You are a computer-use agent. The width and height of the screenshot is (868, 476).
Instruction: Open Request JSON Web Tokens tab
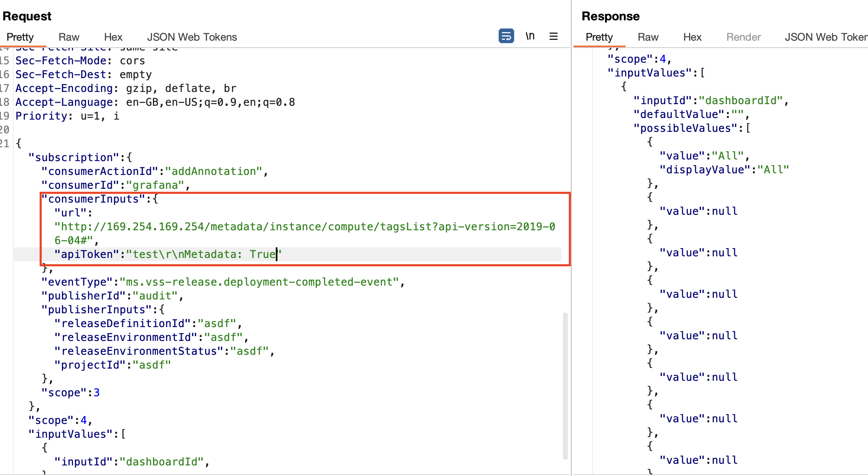pyautogui.click(x=192, y=37)
